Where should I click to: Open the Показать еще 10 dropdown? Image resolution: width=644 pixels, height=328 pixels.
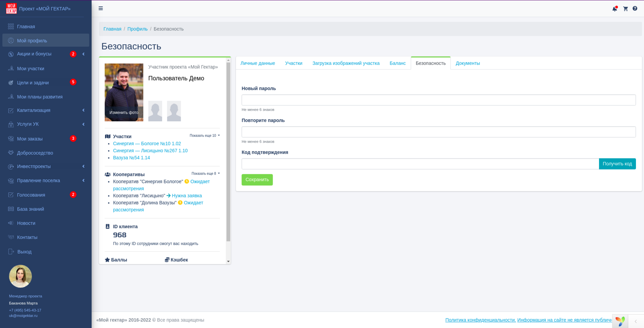205,136
